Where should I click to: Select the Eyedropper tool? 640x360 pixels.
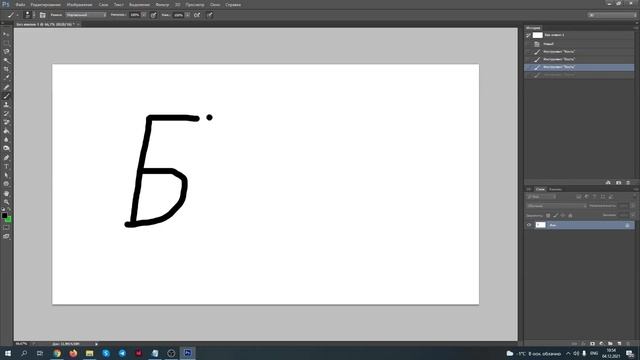[6, 78]
